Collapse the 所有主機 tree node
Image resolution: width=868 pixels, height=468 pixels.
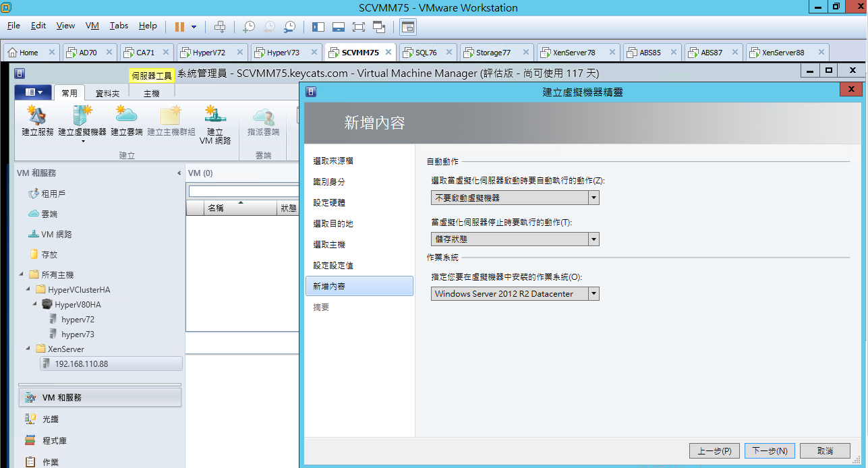point(22,274)
